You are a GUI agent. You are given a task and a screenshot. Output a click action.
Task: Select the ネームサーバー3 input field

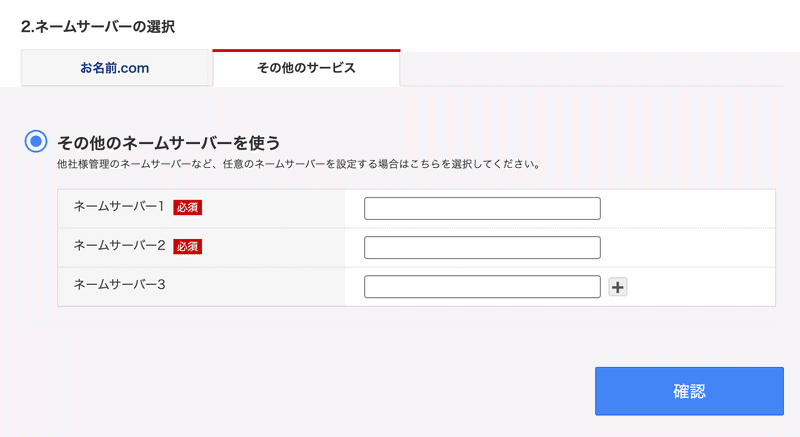click(482, 287)
